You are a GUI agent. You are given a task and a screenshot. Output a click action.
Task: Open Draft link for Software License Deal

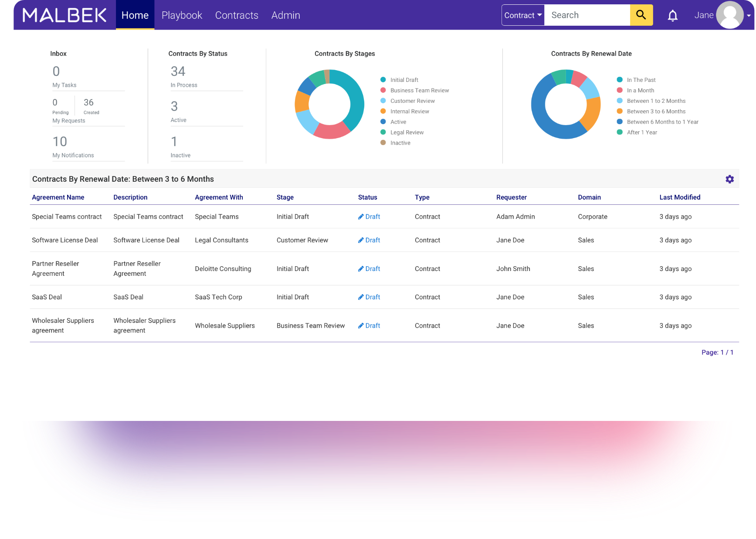pos(372,240)
